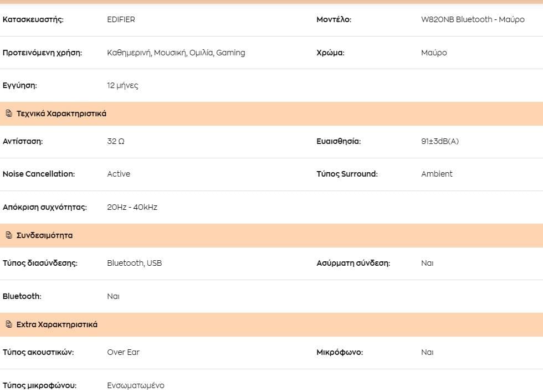This screenshot has width=543, height=392.
Task: Click the Ασύρματη σύνδεση label
Action: pos(354,263)
